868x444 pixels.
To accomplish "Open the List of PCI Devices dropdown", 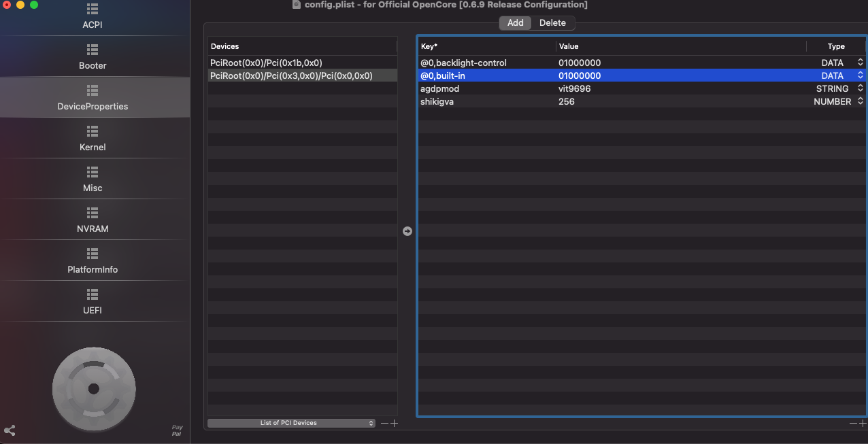I will click(x=291, y=423).
